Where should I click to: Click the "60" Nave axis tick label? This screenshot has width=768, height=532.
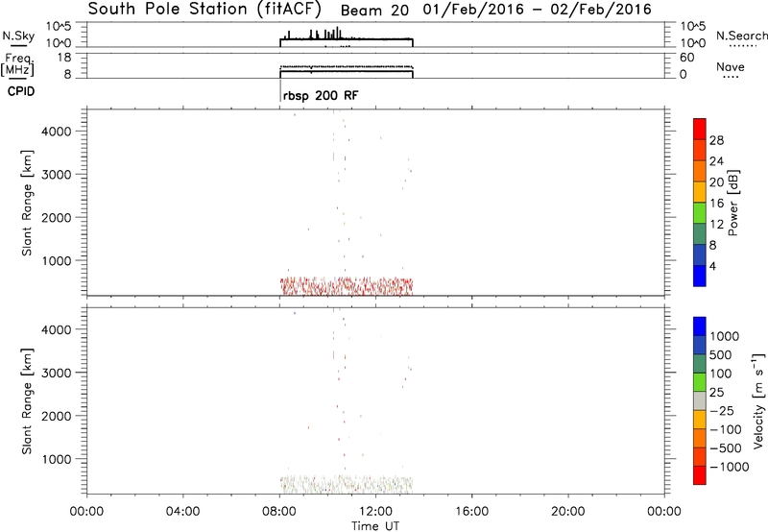(x=686, y=58)
